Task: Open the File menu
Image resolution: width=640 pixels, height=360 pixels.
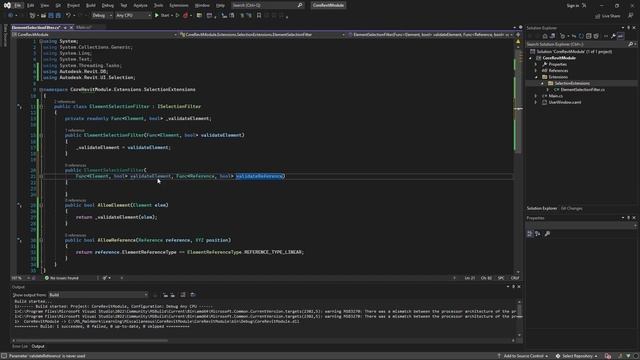Action: pos(18,5)
